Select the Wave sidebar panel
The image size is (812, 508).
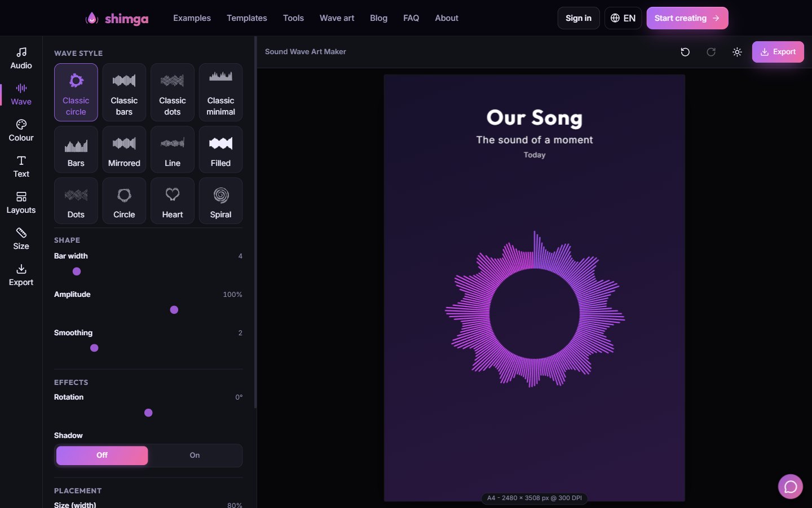(21, 95)
